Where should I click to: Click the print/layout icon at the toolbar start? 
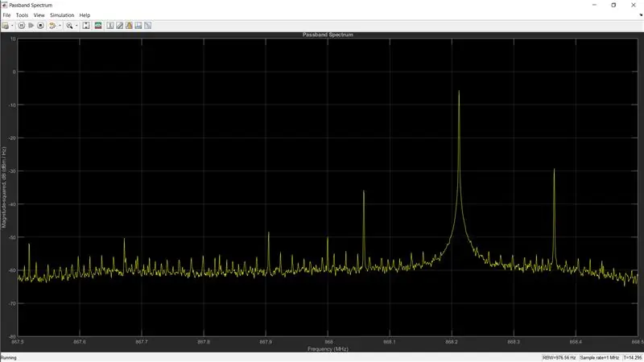(6, 26)
